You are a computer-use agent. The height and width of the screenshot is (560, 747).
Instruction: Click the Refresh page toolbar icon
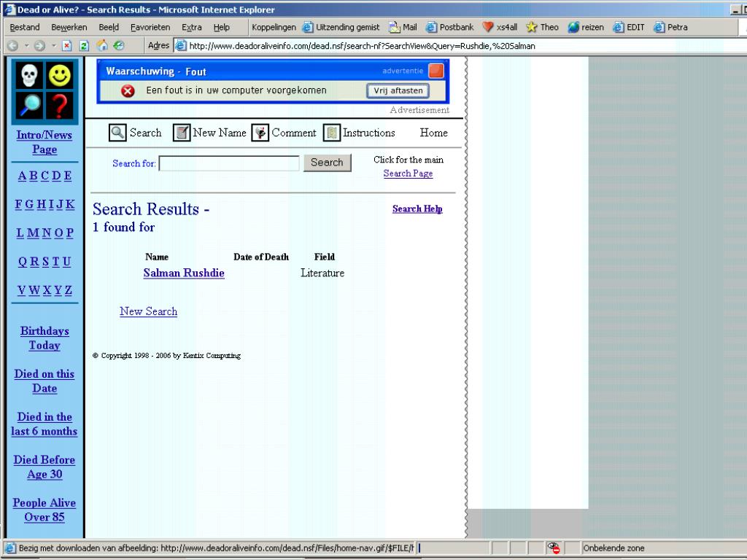tap(84, 46)
